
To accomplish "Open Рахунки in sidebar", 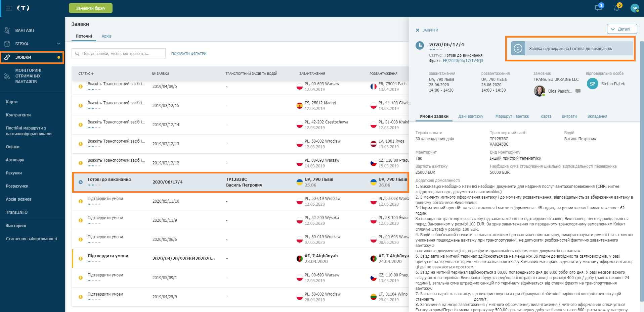I will tap(14, 173).
